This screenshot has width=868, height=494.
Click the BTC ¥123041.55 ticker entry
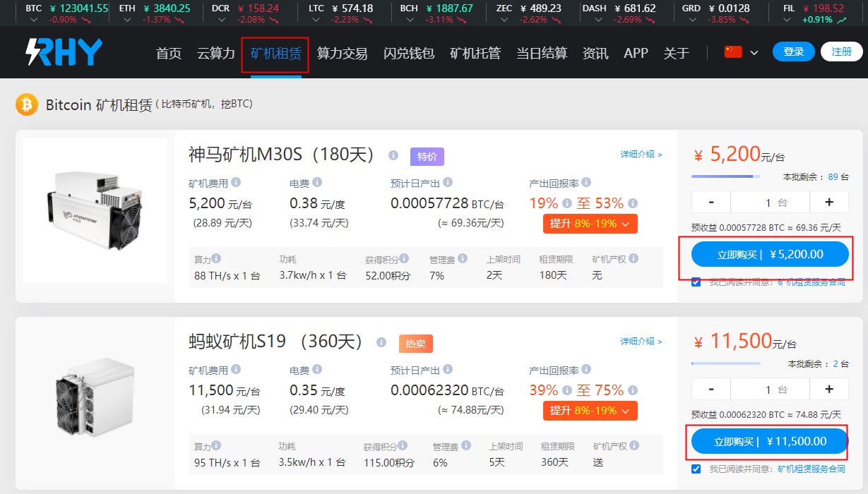[x=67, y=13]
